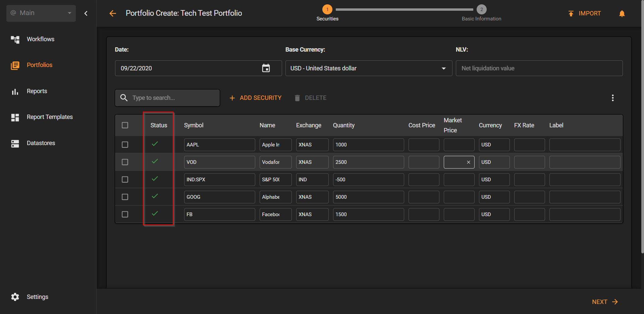Open currency field for IND:SPX row
This screenshot has width=644, height=314.
(x=494, y=180)
